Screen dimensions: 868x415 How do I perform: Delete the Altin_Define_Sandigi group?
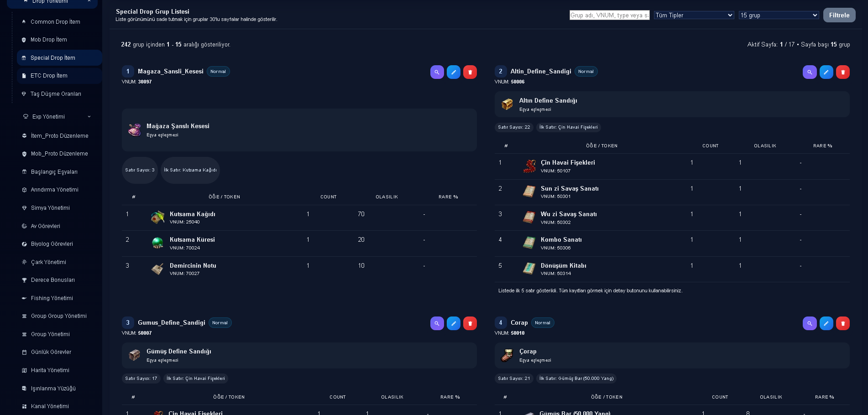click(842, 72)
